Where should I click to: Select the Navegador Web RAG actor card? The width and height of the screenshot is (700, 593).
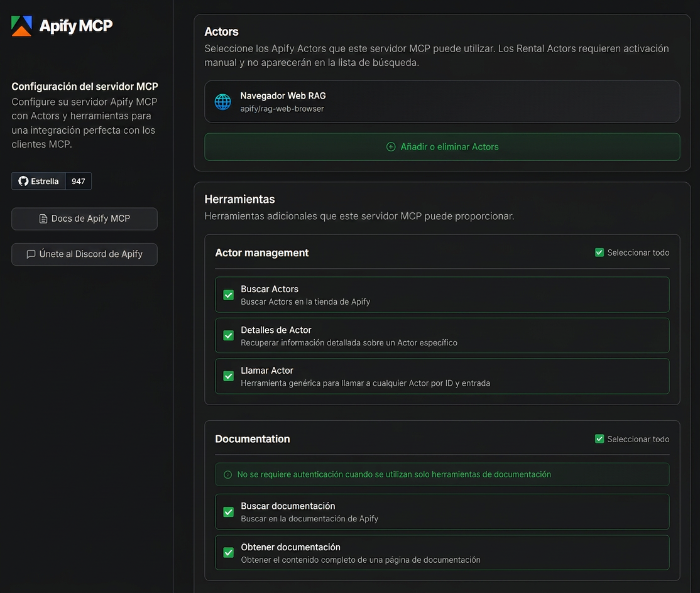[442, 102]
